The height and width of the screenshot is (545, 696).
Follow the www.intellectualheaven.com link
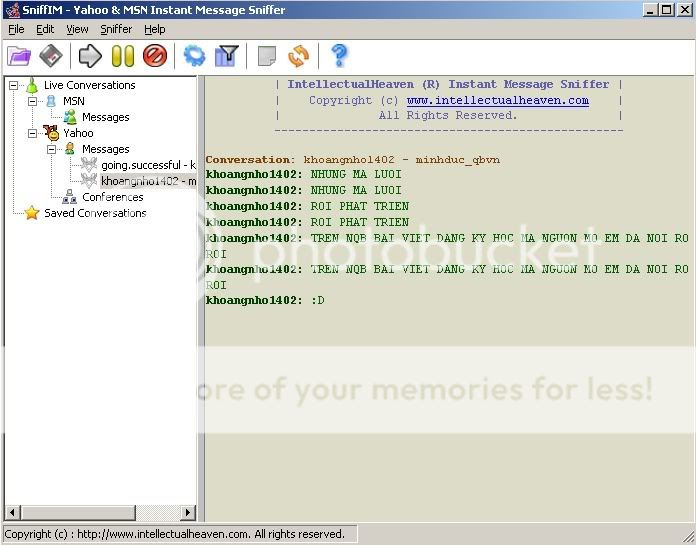tap(498, 100)
